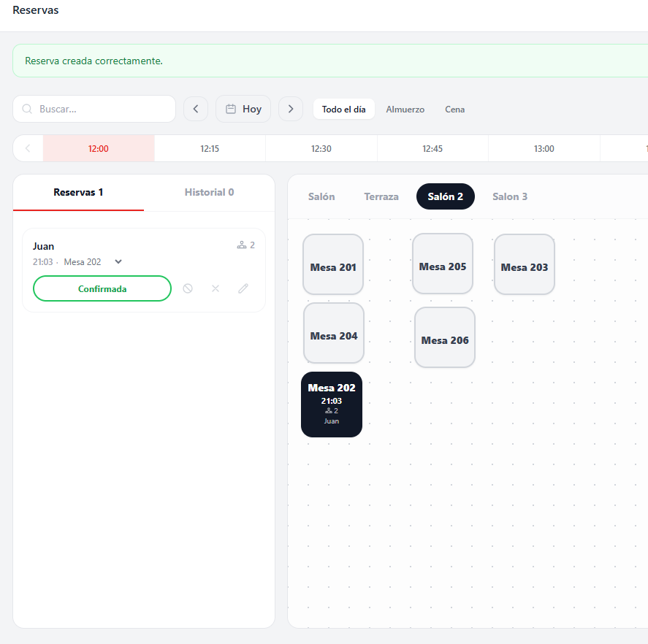Select table Mesa 203
This screenshot has width=648, height=644.
(x=525, y=264)
